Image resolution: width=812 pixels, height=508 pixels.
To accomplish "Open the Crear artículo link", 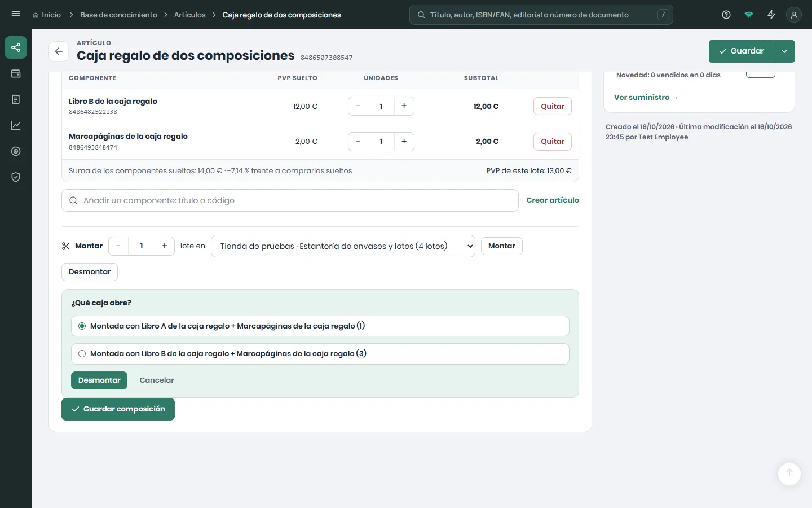I will tap(553, 200).
